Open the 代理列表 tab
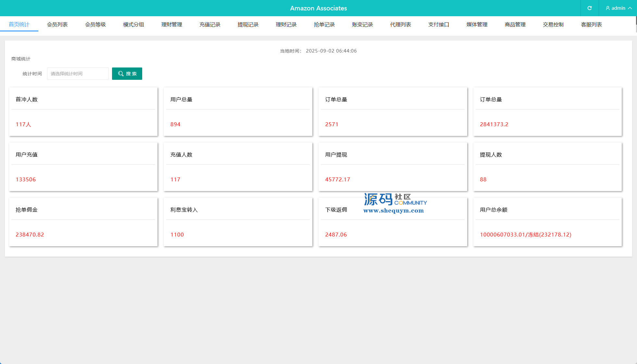 (x=401, y=25)
